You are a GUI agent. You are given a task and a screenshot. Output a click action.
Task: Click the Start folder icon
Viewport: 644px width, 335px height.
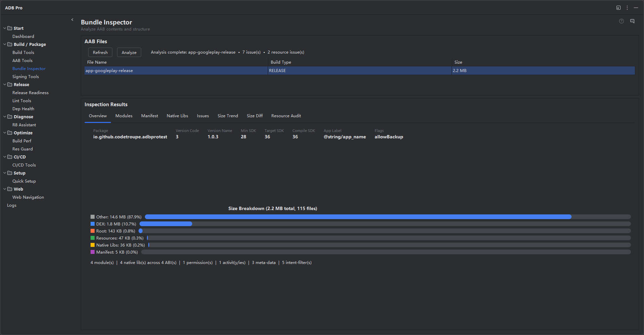[10, 28]
